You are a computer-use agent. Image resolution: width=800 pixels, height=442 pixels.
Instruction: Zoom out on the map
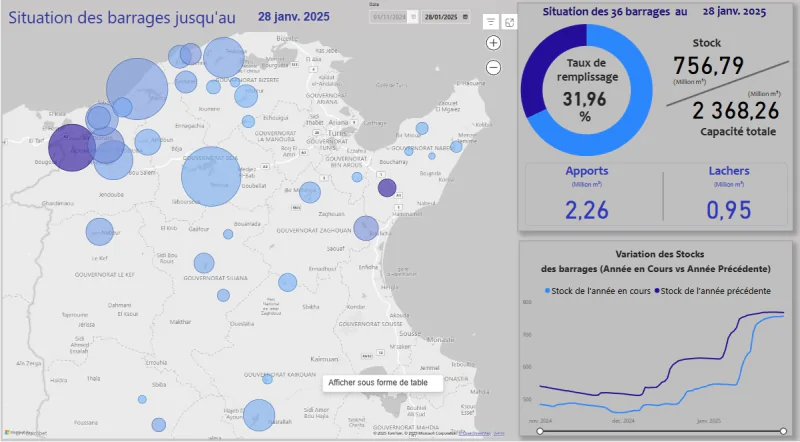tap(493, 67)
